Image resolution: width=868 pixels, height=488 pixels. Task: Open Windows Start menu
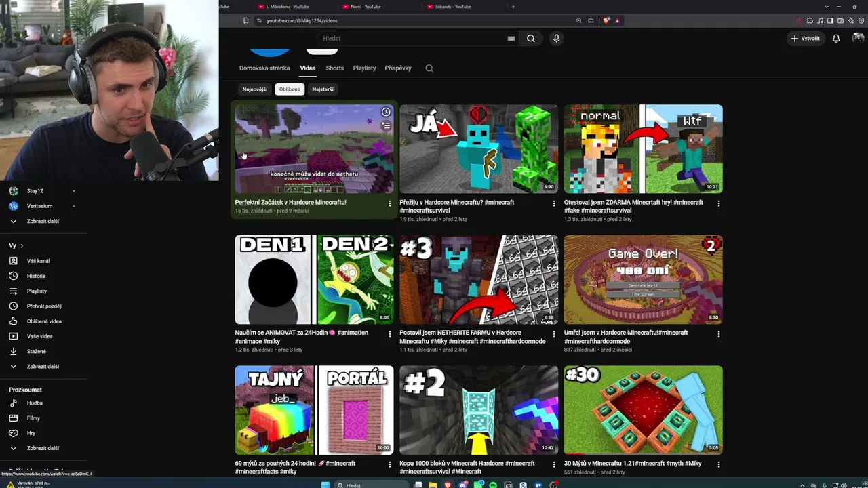coord(325,485)
